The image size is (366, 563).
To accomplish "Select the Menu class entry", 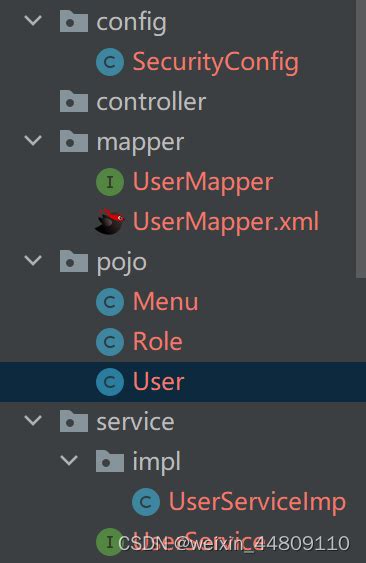I will (165, 302).
